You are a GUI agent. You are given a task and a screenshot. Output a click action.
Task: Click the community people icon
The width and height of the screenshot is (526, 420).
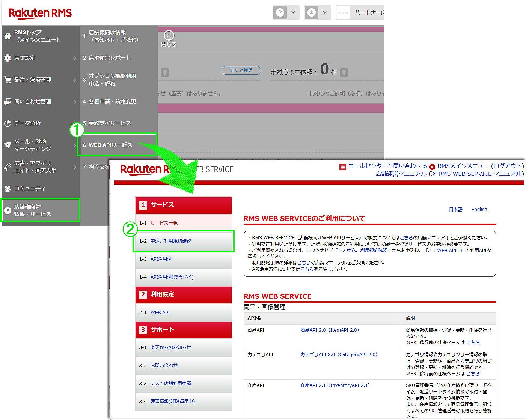coord(8,189)
